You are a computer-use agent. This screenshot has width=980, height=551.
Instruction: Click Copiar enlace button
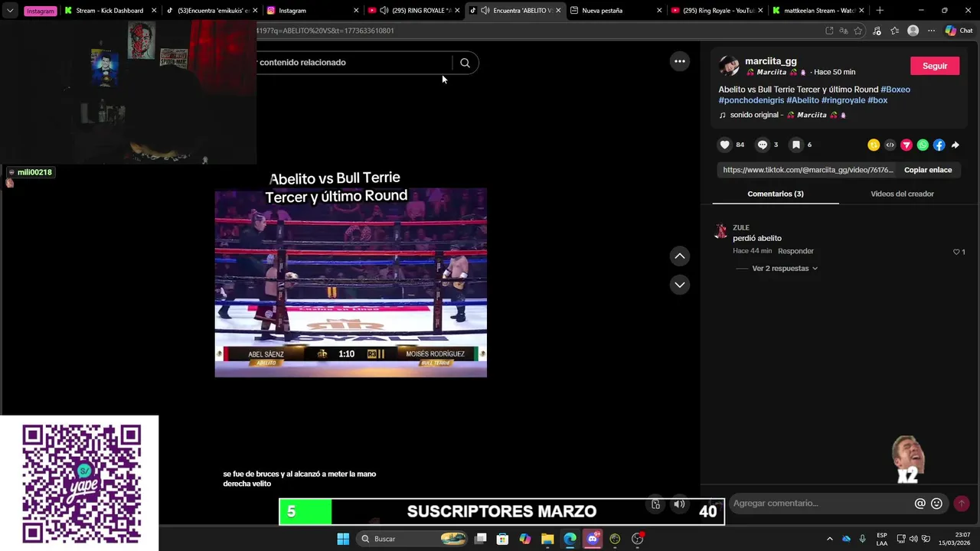928,170
